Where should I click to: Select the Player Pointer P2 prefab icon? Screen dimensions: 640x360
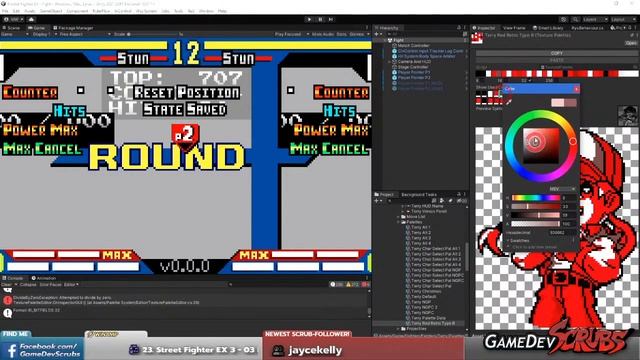click(x=394, y=78)
